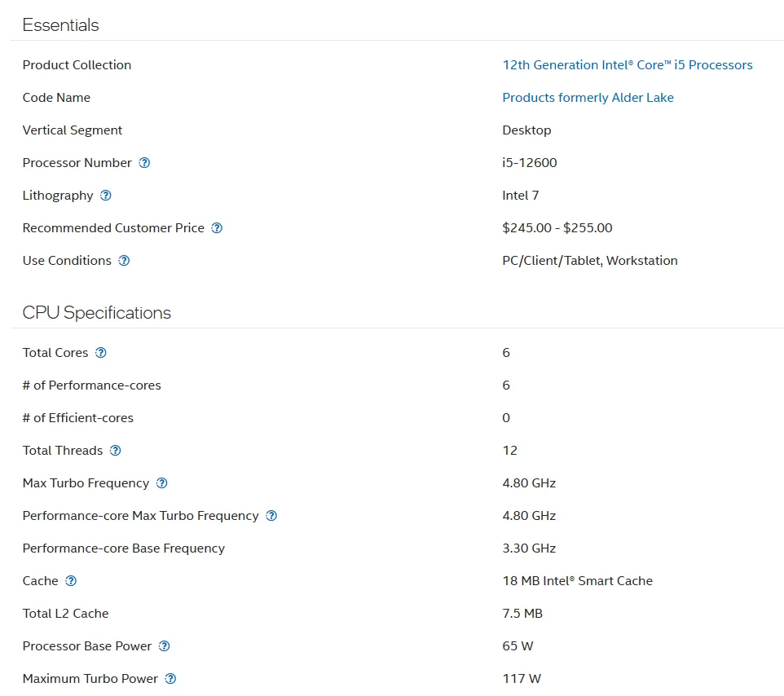Click the Performance-core Base Frequency label
This screenshot has height=696, width=784.
123,548
